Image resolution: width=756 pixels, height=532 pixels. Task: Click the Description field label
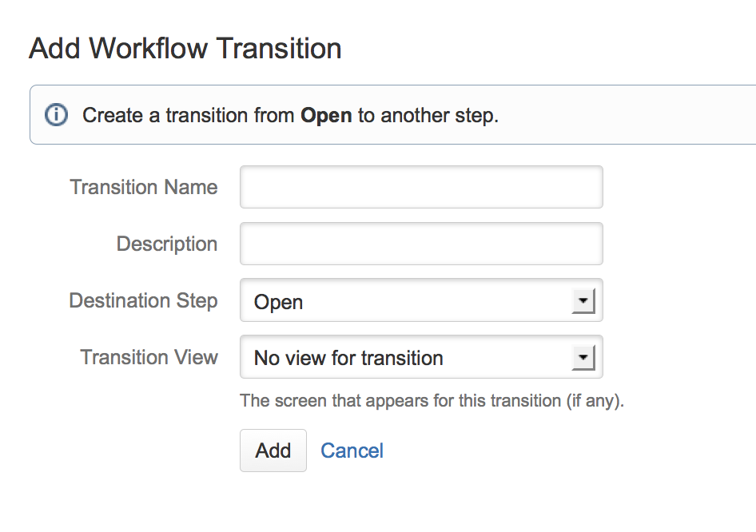point(167,244)
